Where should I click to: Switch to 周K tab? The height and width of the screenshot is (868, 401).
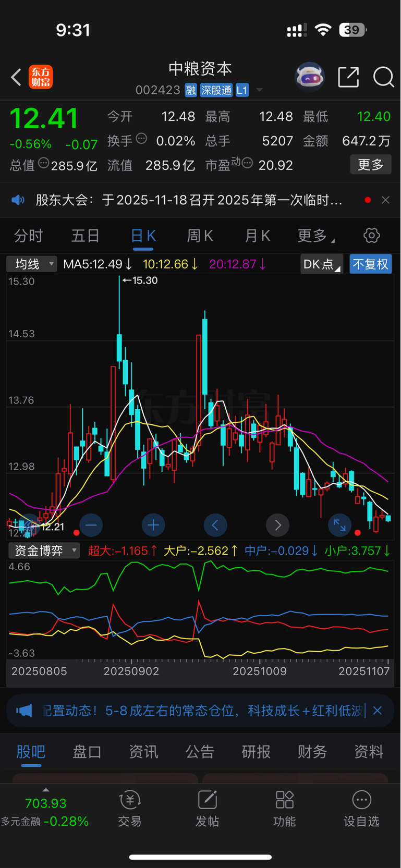pyautogui.click(x=200, y=236)
